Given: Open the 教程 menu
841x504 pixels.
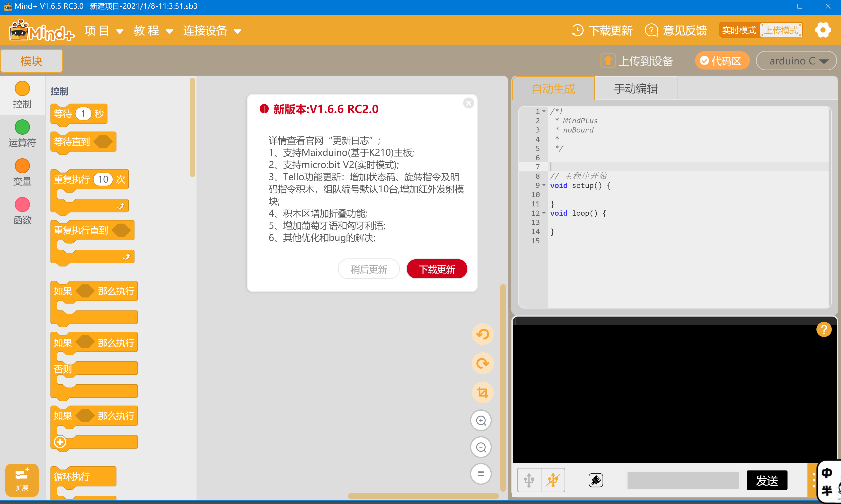Looking at the screenshot, I should pos(153,31).
